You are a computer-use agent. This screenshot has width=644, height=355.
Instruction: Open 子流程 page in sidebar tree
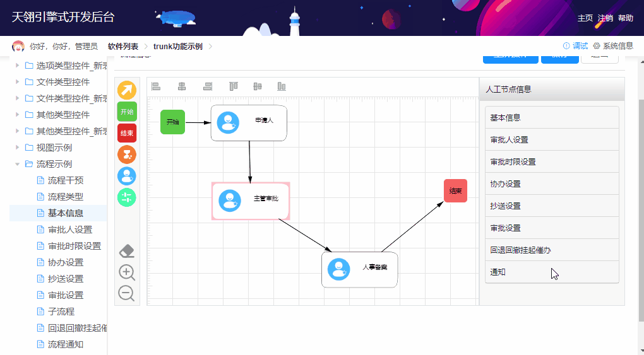pyautogui.click(x=61, y=311)
